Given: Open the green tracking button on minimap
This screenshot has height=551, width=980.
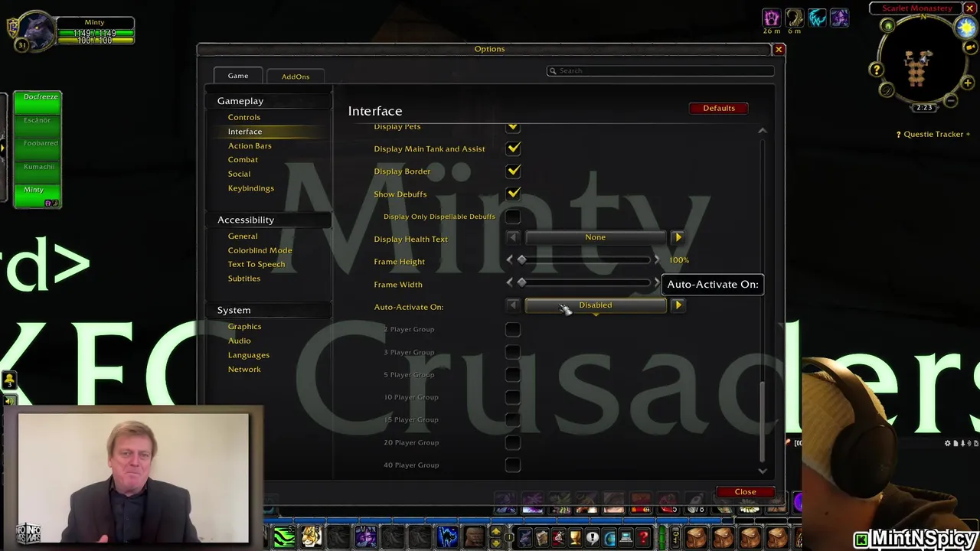Looking at the screenshot, I should [887, 26].
